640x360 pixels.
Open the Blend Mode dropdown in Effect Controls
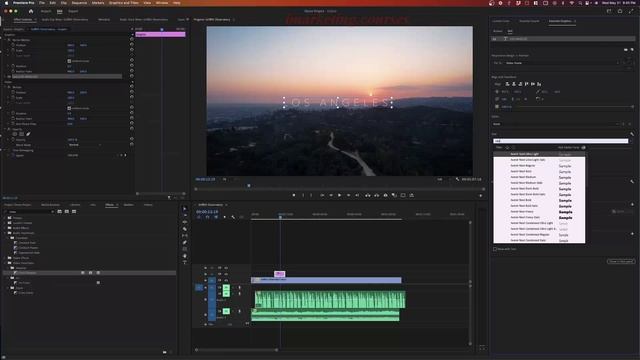[x=84, y=145]
